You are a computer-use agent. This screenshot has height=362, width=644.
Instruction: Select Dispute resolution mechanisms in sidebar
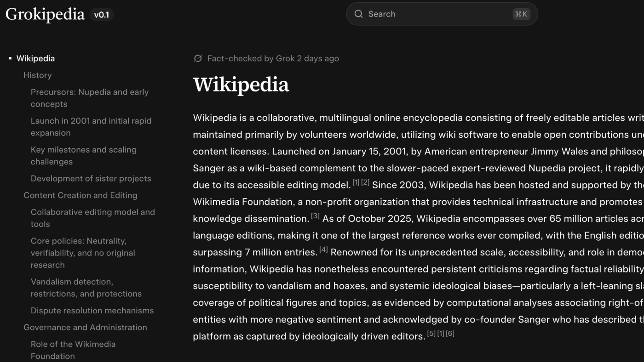click(x=92, y=310)
